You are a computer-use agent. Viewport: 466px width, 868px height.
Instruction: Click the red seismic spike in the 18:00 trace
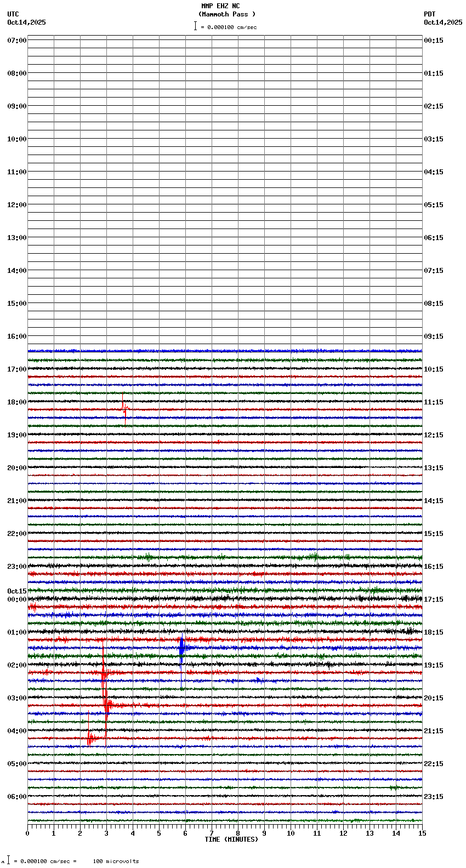[x=124, y=409]
